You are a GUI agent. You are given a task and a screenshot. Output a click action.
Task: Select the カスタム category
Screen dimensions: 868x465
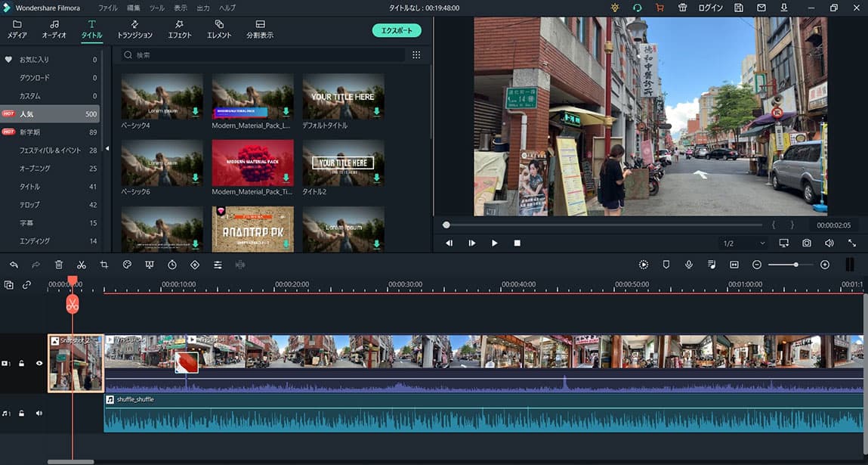coord(50,96)
